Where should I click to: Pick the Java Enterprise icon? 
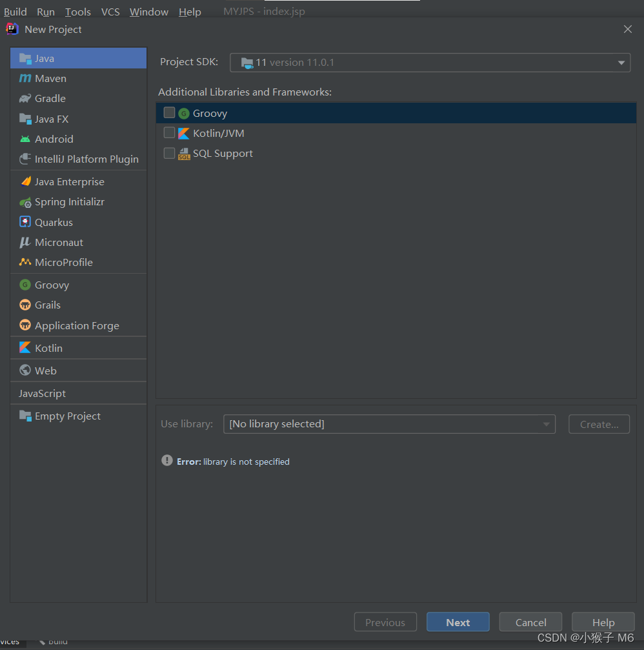click(25, 181)
